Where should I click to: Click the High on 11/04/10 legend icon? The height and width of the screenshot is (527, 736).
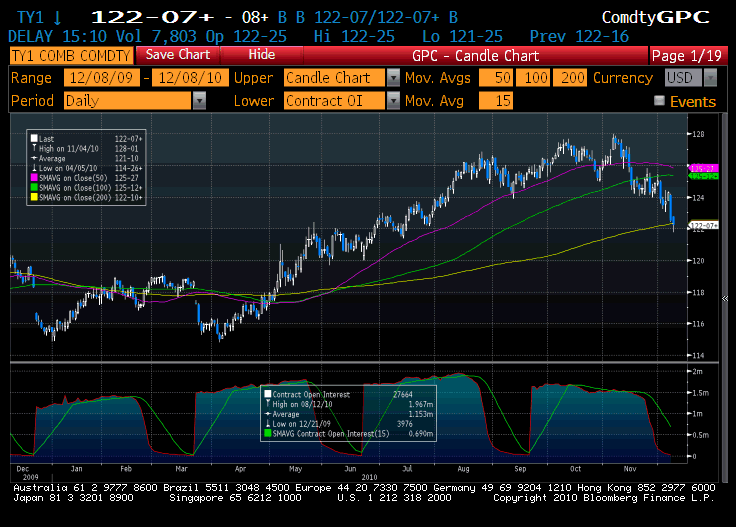click(34, 148)
